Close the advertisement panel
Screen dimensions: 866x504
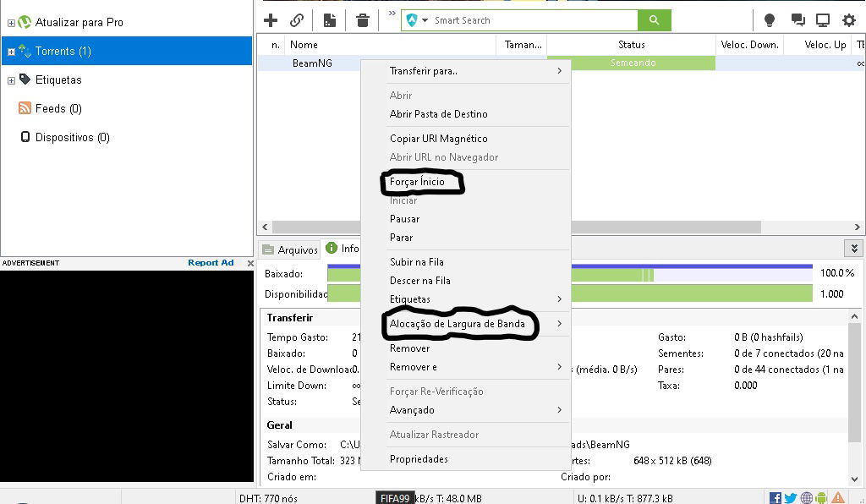(x=250, y=263)
